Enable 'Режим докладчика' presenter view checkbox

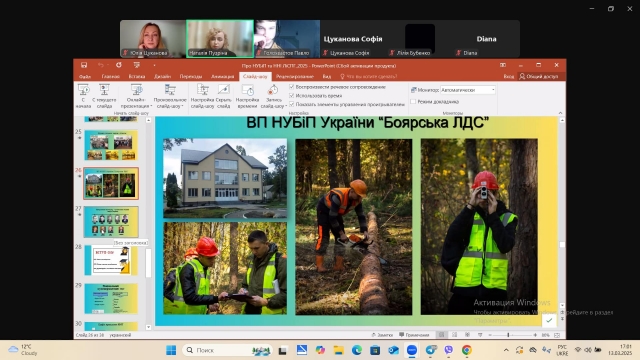pos(413,101)
